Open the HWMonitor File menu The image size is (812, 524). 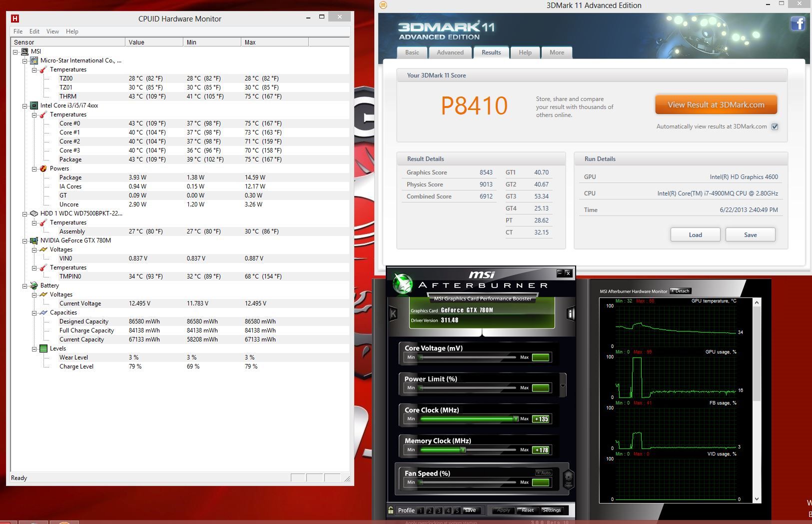click(x=18, y=31)
